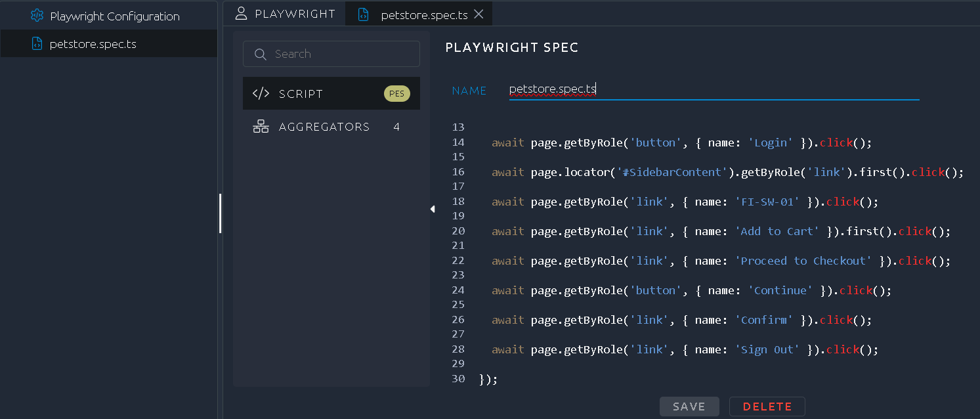
Task: Select the SCRIPT entry in the list
Action: click(301, 93)
